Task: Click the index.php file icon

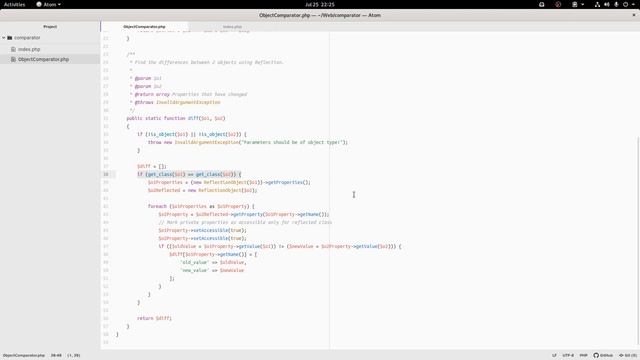Action: pyautogui.click(x=13, y=49)
